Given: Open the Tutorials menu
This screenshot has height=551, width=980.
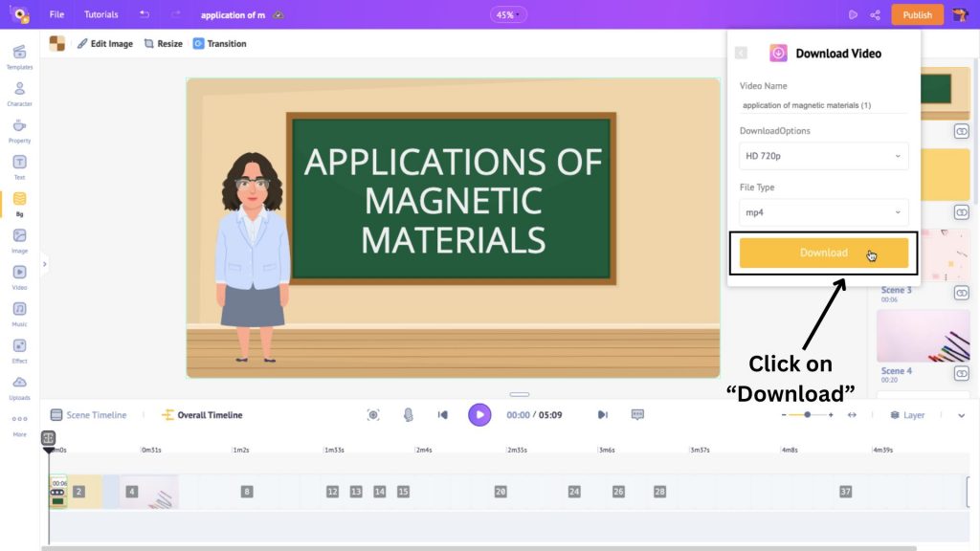Looking at the screenshot, I should click(100, 14).
